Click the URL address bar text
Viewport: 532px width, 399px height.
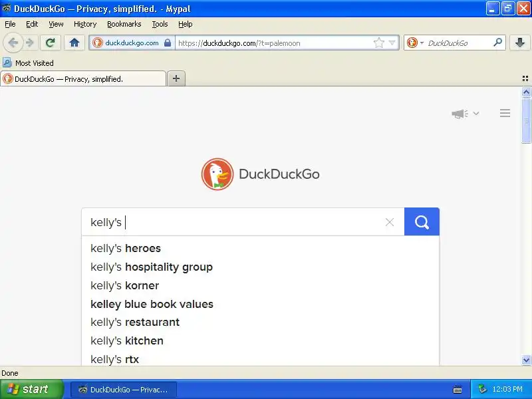click(239, 43)
